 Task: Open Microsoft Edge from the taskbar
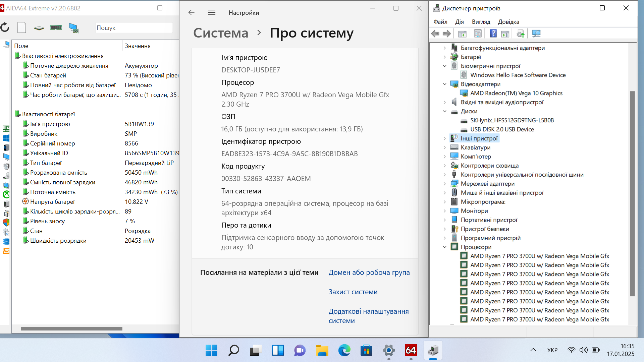coord(344,351)
